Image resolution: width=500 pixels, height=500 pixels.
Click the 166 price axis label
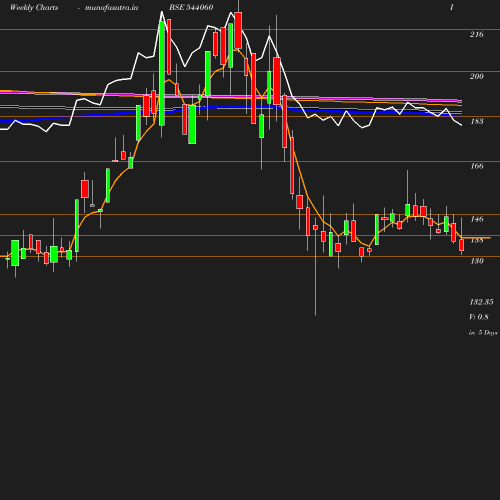coord(477,166)
